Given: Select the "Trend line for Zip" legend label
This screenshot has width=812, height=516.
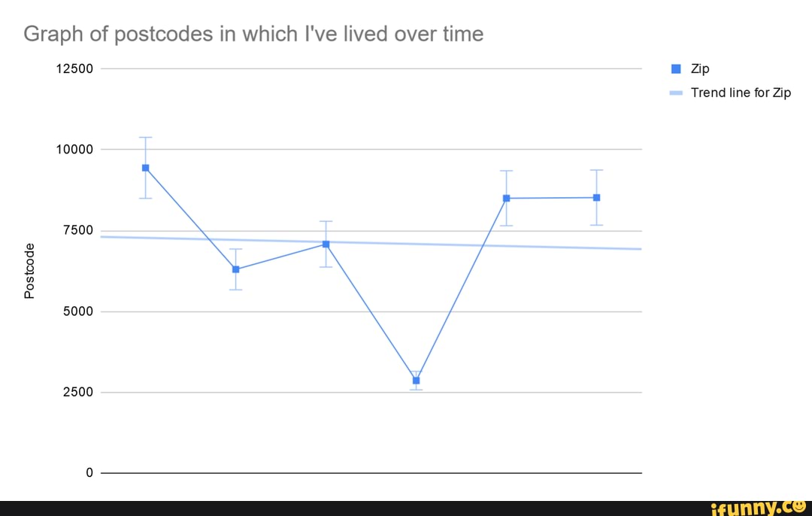Looking at the screenshot, I should pos(741,93).
